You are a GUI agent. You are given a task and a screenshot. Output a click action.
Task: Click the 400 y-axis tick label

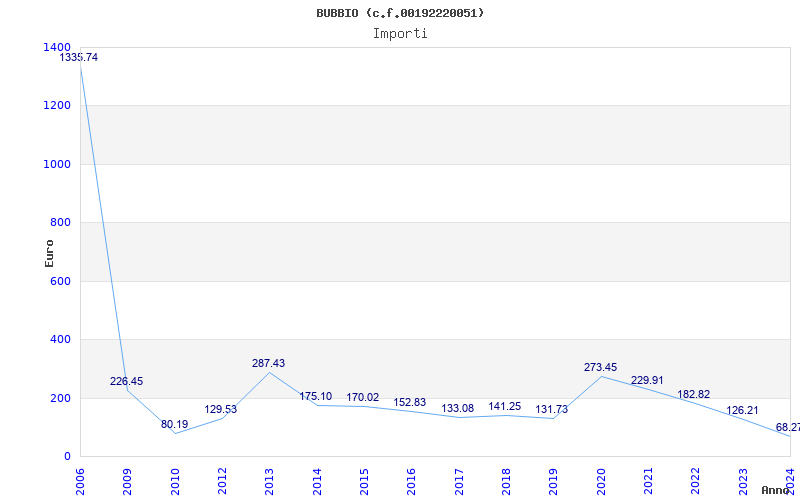coord(60,339)
